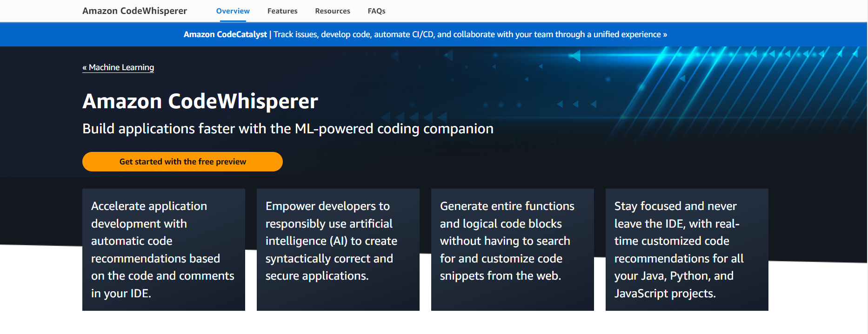Follow the Machine Learning breadcrumb link
The width and height of the screenshot is (868, 334).
click(121, 67)
